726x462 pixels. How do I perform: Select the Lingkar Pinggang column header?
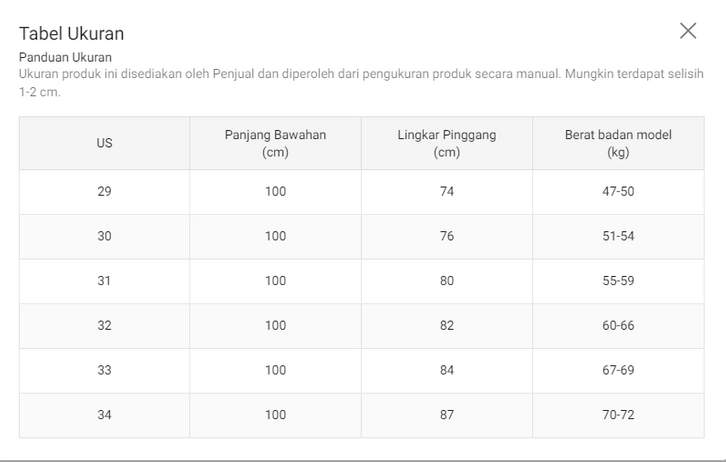coord(446,143)
